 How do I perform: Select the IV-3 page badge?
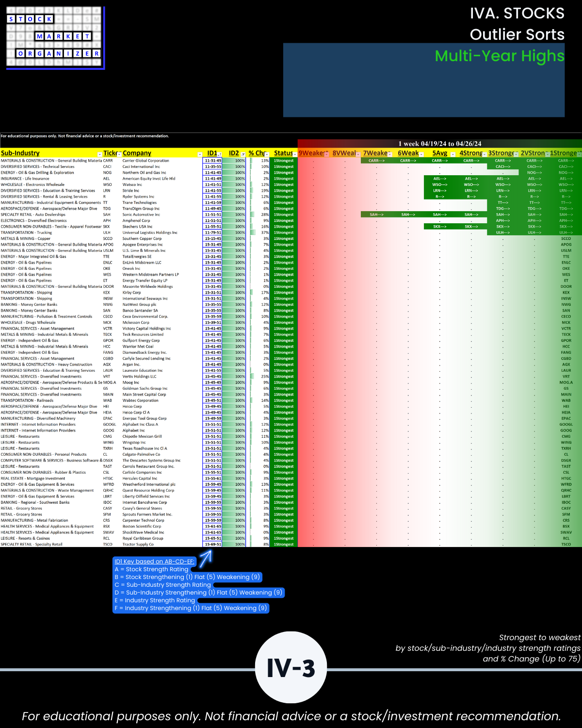[x=291, y=668]
